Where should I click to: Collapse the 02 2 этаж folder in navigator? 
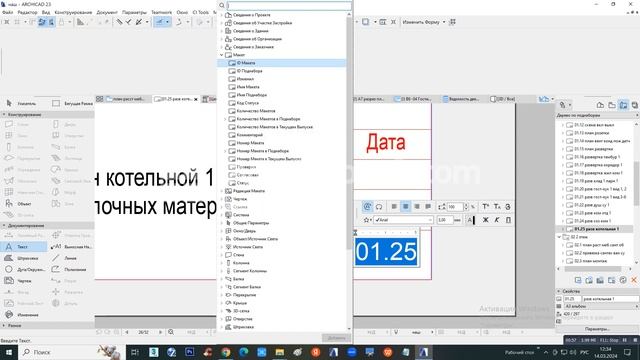coord(559,237)
